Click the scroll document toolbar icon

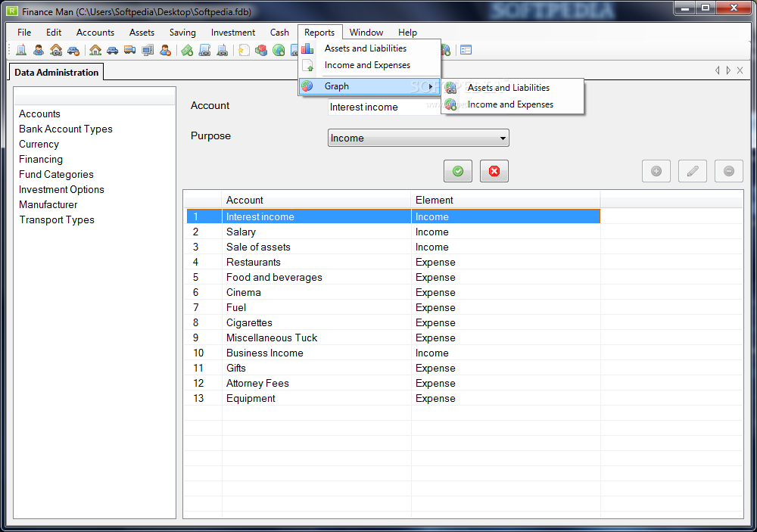pos(204,50)
